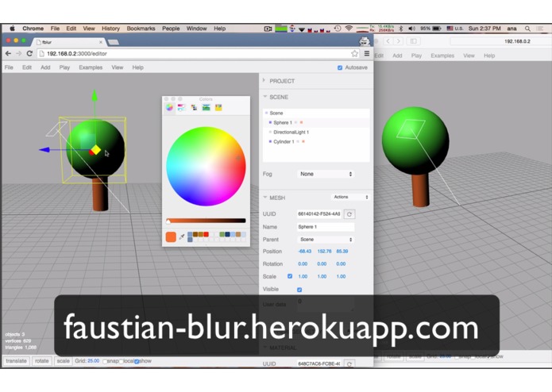The width and height of the screenshot is (552, 392).
Task: Open Time Machine menu bar icon
Action: [x=338, y=29]
